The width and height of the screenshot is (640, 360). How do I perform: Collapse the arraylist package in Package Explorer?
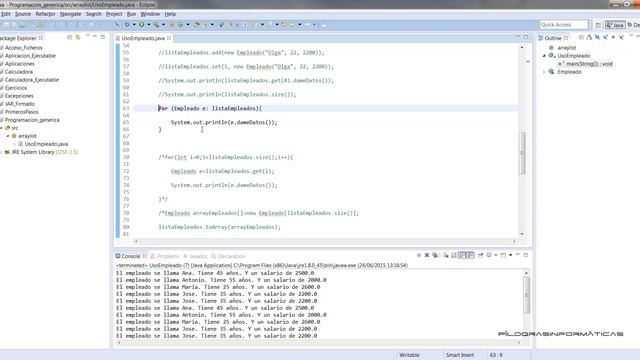tap(8, 136)
